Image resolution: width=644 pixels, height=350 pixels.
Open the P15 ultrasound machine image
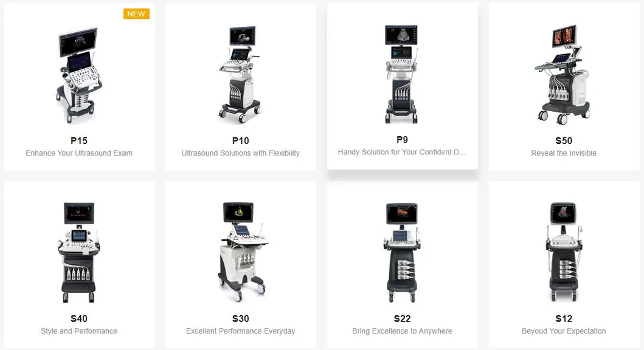click(x=79, y=75)
